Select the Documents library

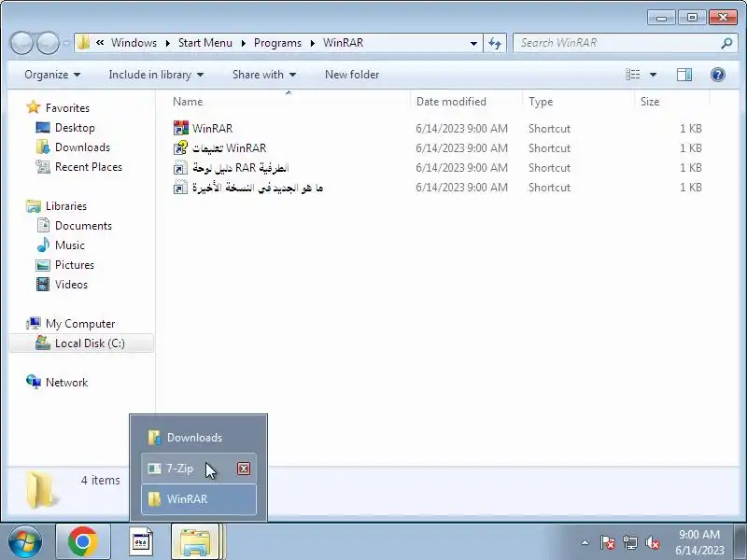[83, 225]
